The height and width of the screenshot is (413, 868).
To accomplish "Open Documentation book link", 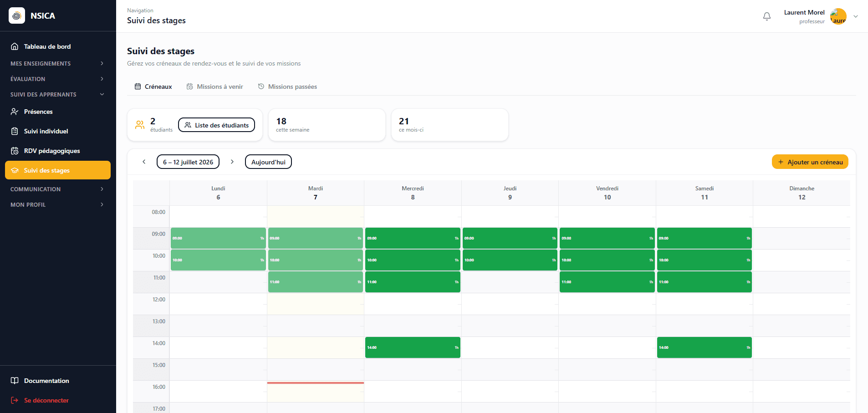I will point(58,381).
